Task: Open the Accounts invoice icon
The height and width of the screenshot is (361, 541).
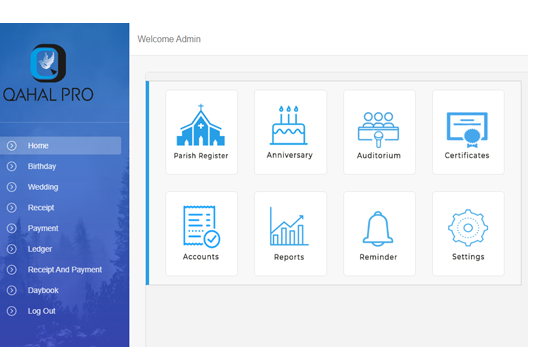Action: (x=201, y=226)
